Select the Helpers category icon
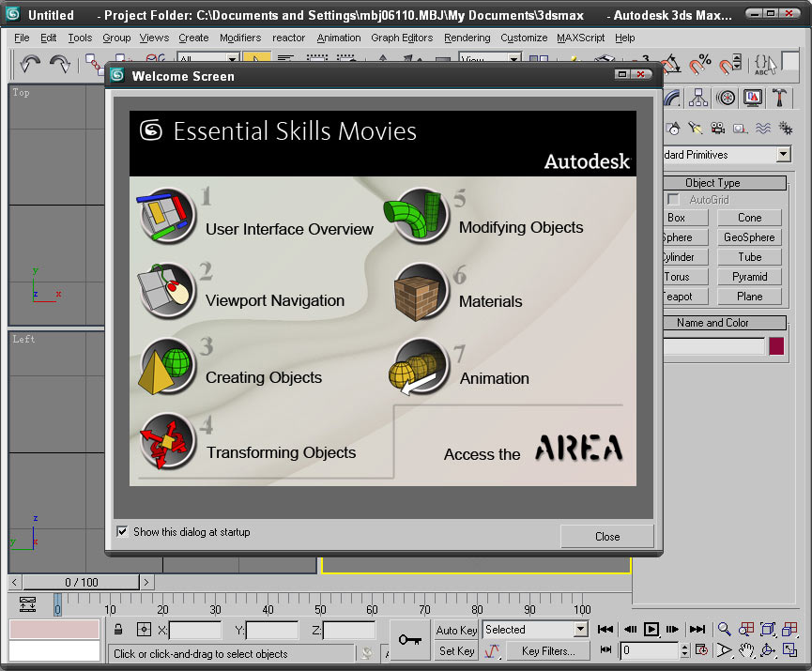Viewport: 812px width, 671px height. (x=741, y=128)
